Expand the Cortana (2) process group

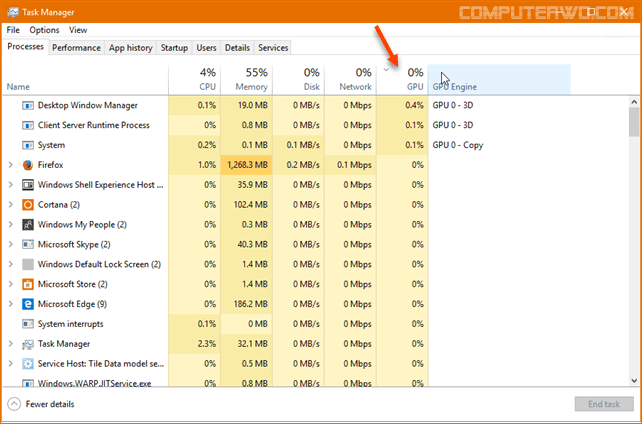coord(11,205)
